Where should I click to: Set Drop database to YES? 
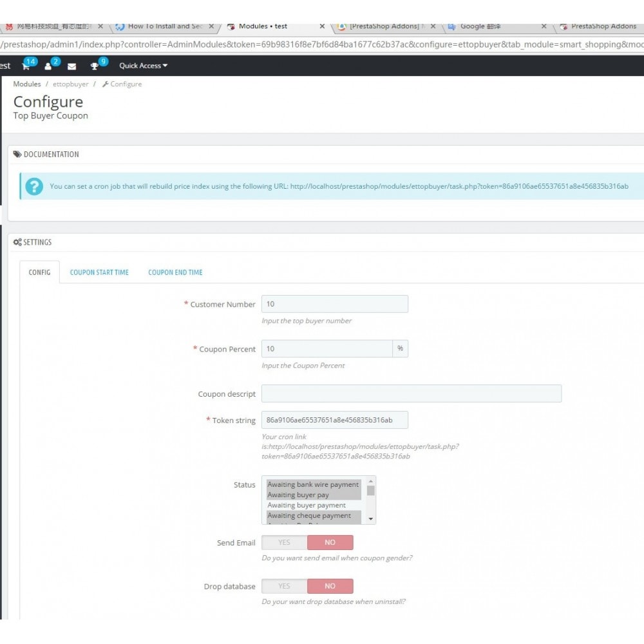tap(284, 586)
